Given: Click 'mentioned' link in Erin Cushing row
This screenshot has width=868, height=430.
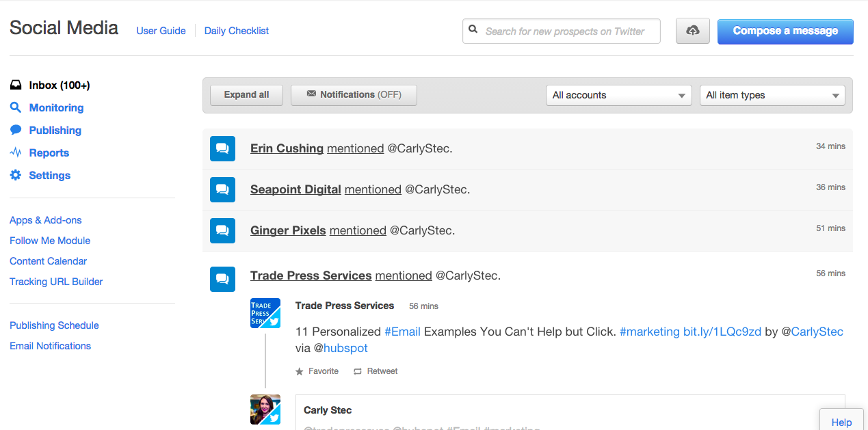Looking at the screenshot, I should point(356,148).
